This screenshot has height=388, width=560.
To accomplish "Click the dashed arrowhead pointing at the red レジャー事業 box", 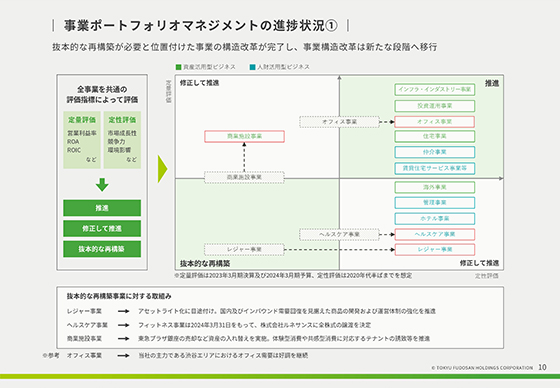I will click(392, 249).
